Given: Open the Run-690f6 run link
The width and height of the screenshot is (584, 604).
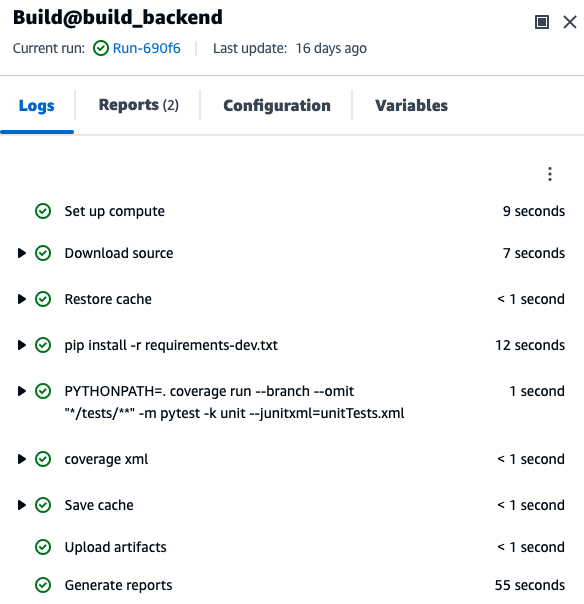Looking at the screenshot, I should click(146, 49).
